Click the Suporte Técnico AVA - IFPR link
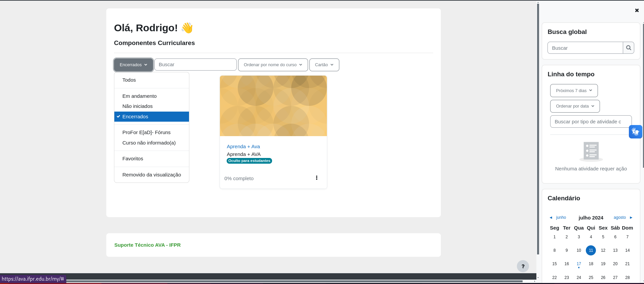This screenshot has width=644, height=284. 147,245
